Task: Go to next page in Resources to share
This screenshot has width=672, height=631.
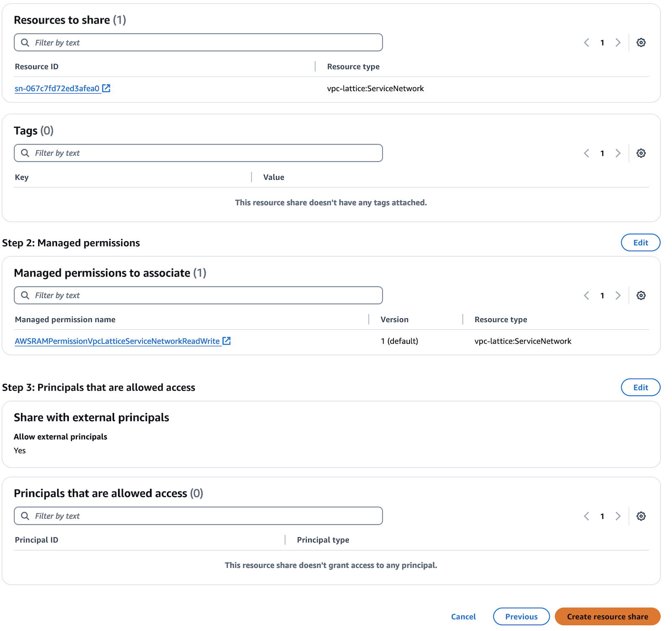Action: (618, 42)
